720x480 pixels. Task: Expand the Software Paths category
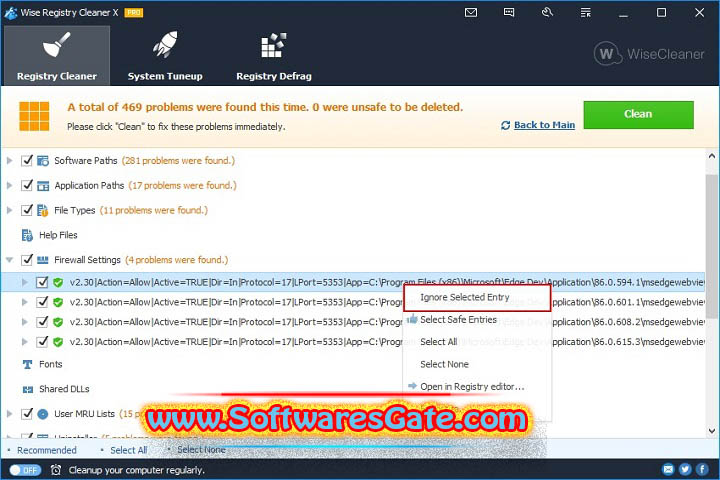coord(9,160)
